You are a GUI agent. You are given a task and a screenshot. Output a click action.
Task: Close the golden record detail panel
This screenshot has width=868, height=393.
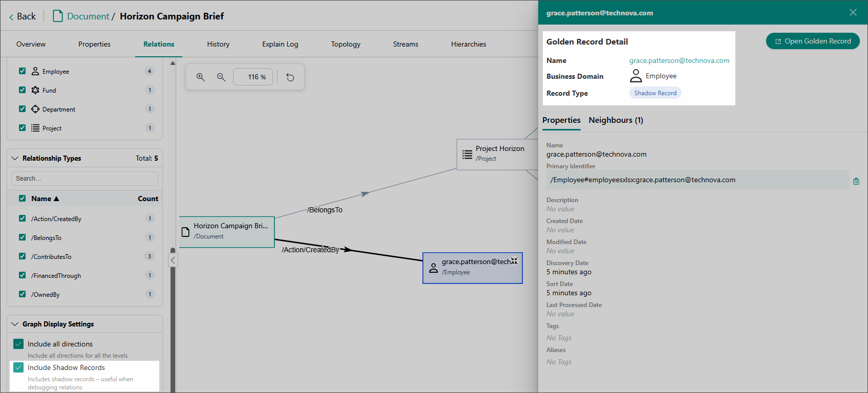853,12
